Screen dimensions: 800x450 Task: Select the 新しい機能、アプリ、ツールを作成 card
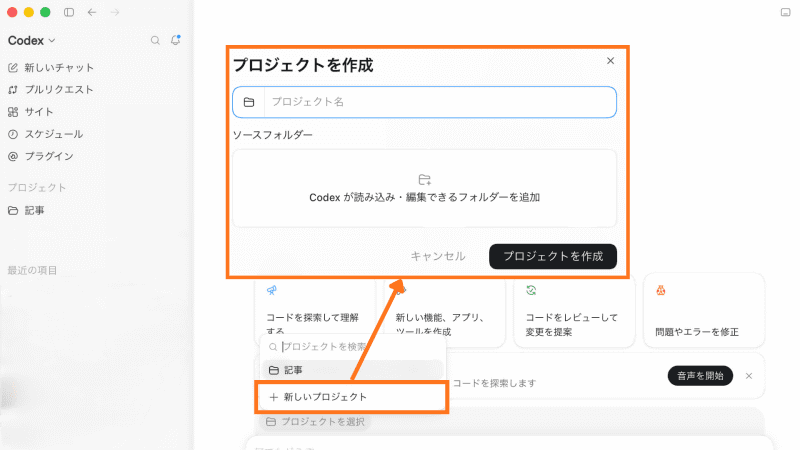click(x=444, y=312)
